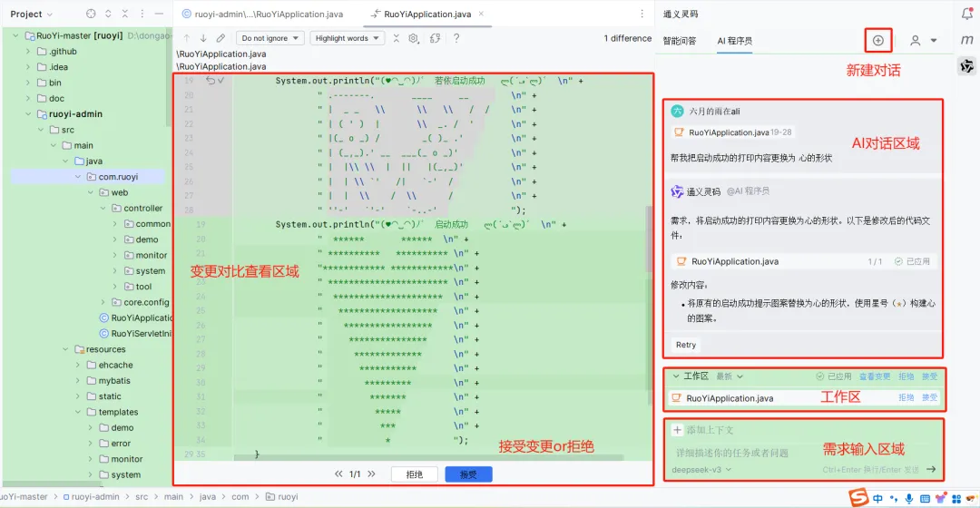Go to previous change with double-left arrows

pyautogui.click(x=338, y=474)
